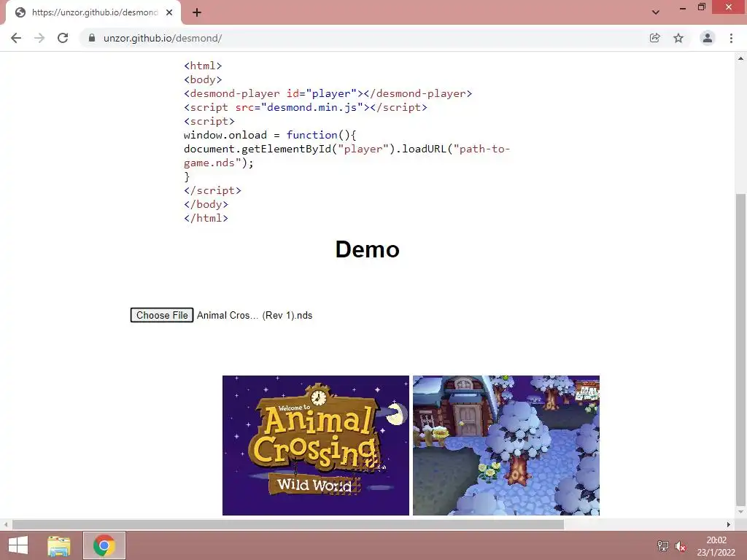Reload the current page

(63, 38)
